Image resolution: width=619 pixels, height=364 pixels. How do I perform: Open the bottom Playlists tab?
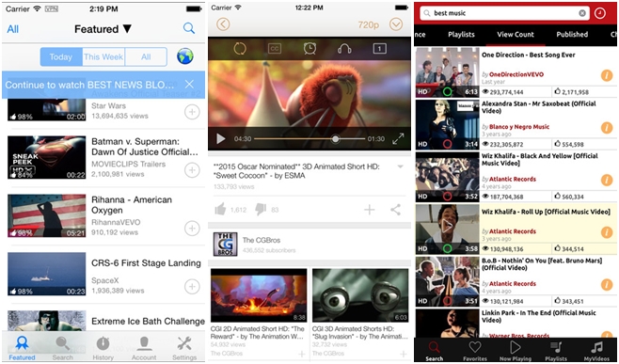click(x=556, y=350)
